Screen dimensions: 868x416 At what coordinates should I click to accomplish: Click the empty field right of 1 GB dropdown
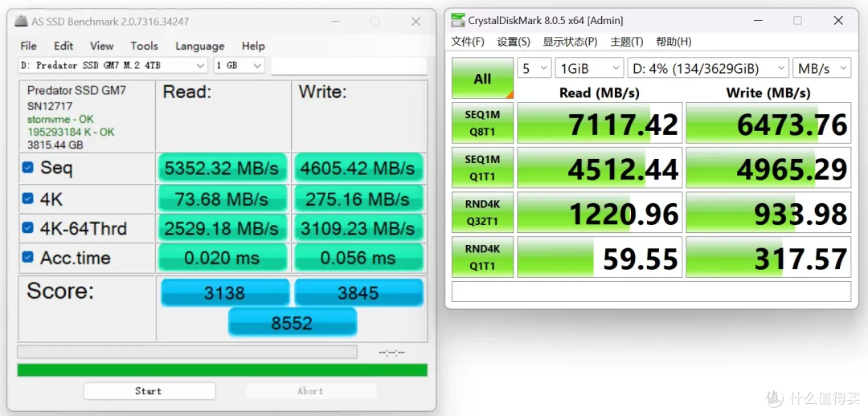[349, 65]
